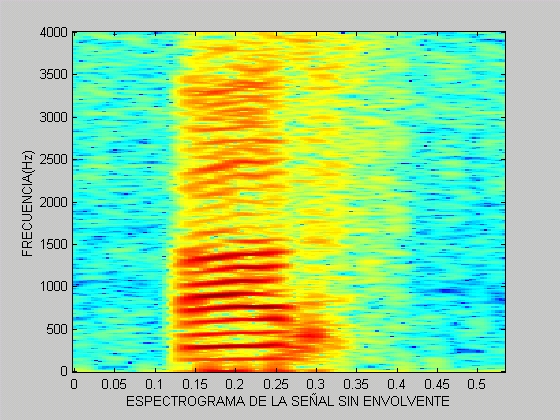Click the 0.35 time tick label

(x=356, y=384)
